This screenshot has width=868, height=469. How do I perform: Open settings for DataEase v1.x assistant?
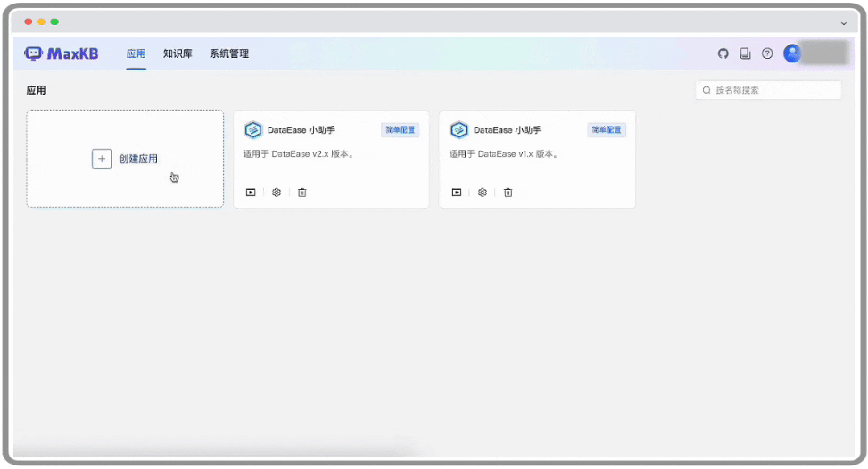482,192
